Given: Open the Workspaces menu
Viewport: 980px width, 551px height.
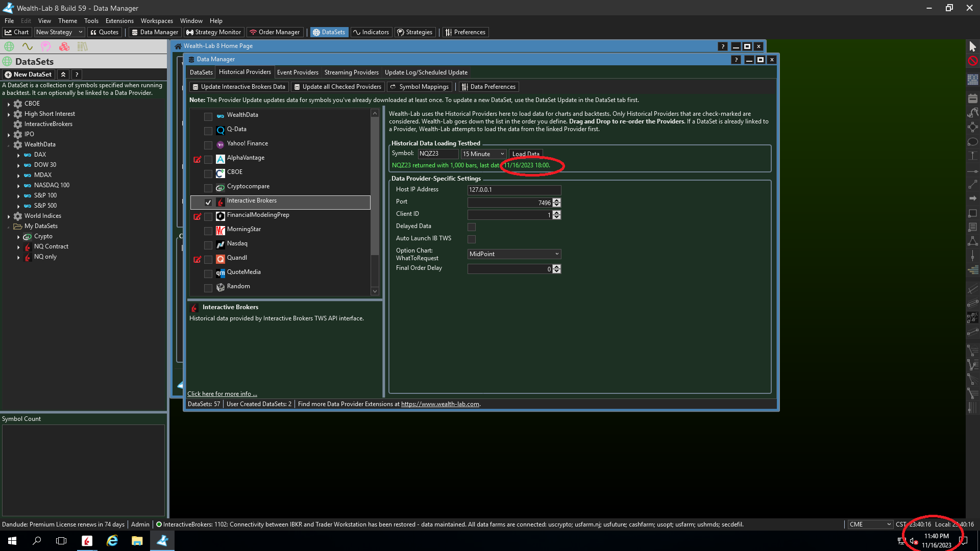Looking at the screenshot, I should tap(157, 21).
